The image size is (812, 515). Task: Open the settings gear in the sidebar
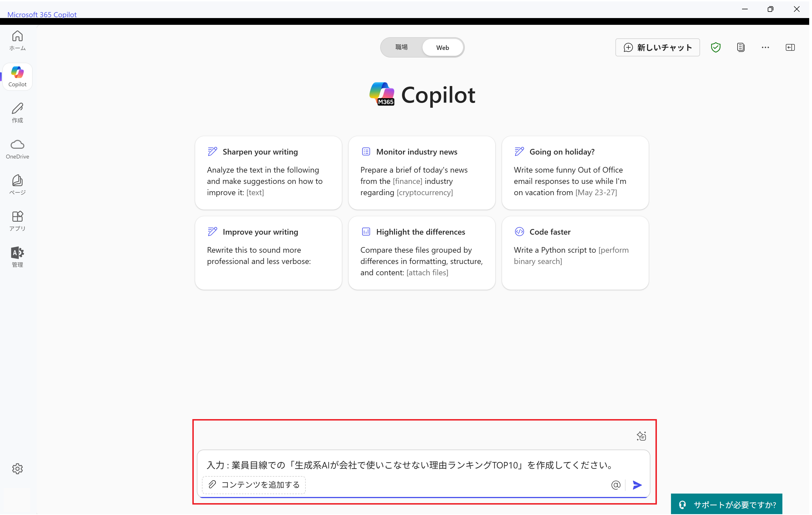(x=17, y=468)
